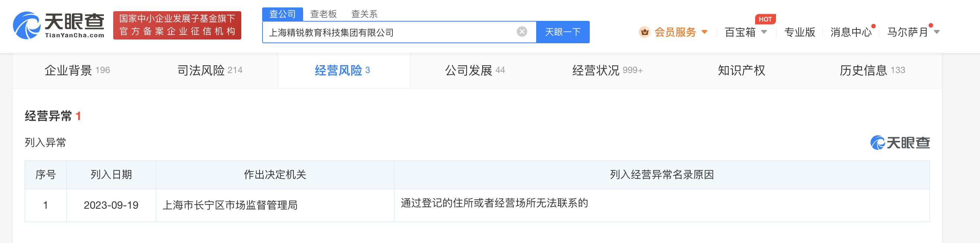Select the 查公司 search tab
Viewport: 980px width, 243px height.
[282, 14]
